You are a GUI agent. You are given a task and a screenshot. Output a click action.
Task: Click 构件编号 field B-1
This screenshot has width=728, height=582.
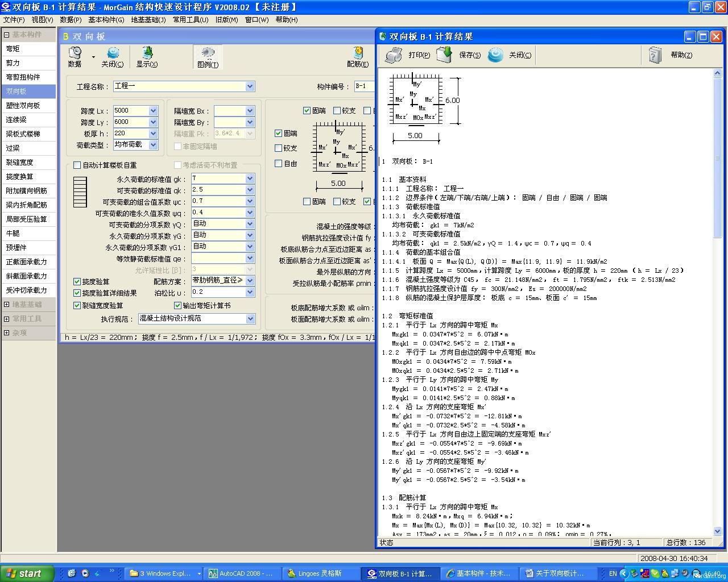pos(364,86)
